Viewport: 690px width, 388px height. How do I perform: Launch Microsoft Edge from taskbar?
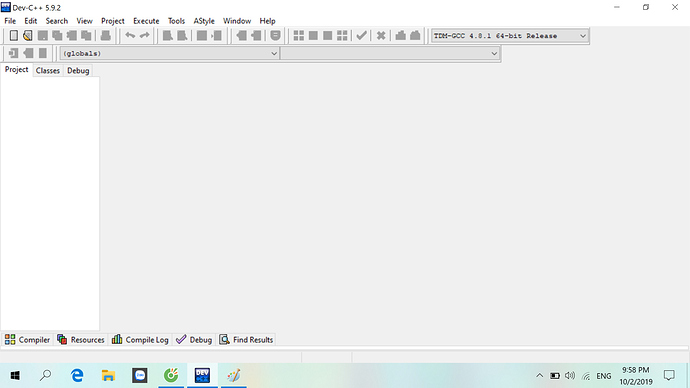[77, 376]
